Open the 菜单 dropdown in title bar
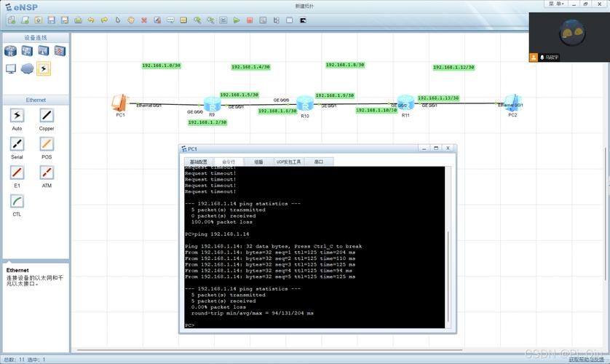 [555, 4]
